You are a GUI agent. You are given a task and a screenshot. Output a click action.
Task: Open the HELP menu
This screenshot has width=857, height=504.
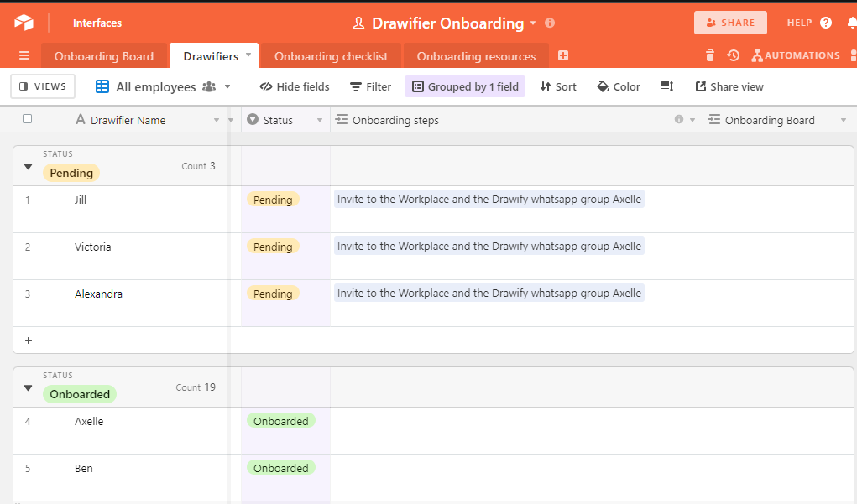tap(809, 23)
